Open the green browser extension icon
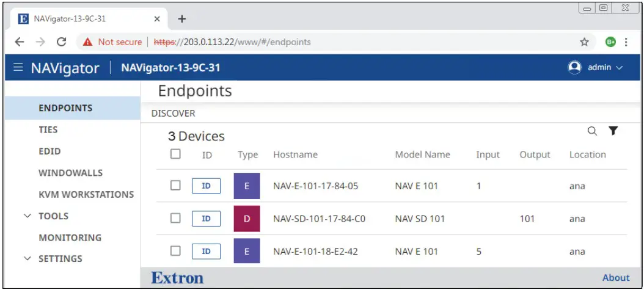 611,42
